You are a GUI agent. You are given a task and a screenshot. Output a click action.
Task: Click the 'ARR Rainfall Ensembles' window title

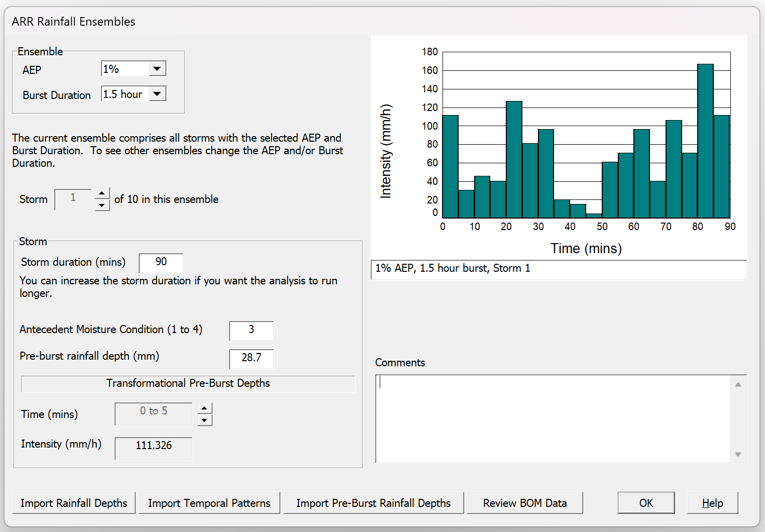[73, 22]
